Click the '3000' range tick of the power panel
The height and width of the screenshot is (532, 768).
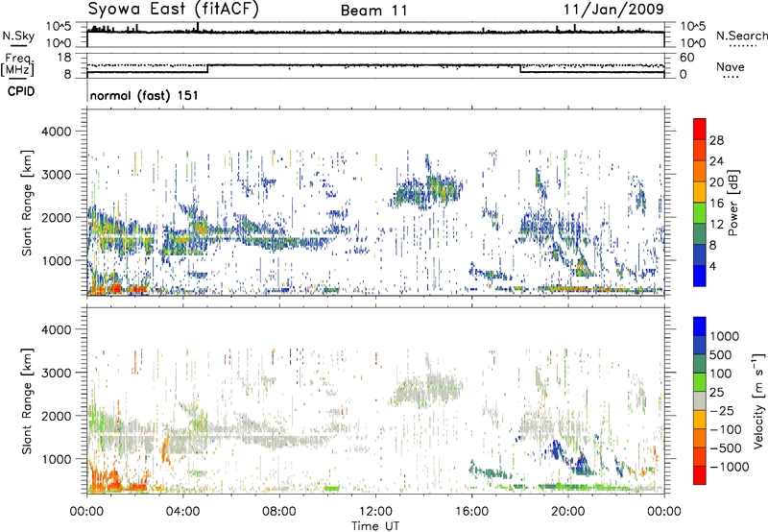[x=57, y=175]
